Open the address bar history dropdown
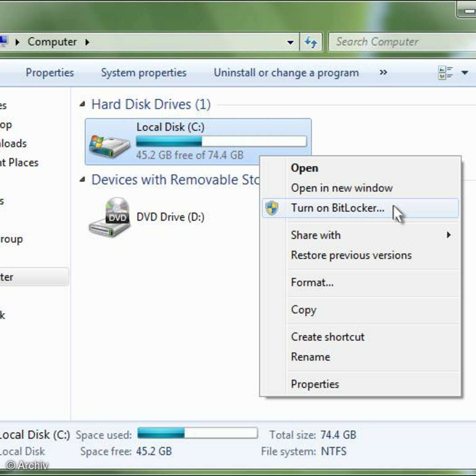Screen dimensions: 476x476 tap(290, 42)
